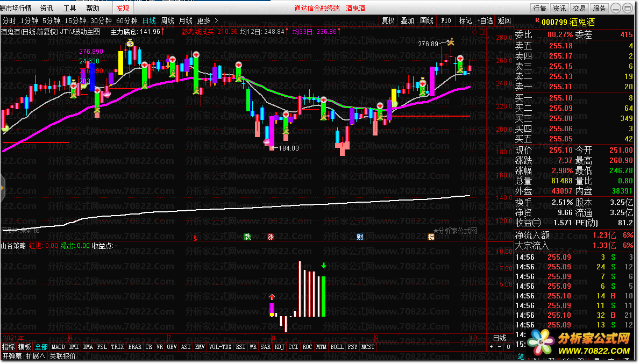Add stock via +自选 button
This screenshot has width=640, height=364.
click(485, 21)
